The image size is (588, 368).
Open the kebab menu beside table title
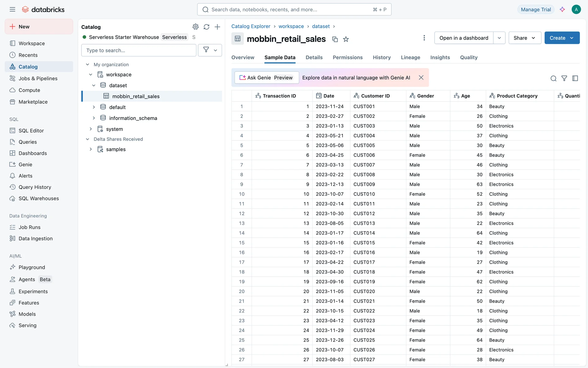[424, 38]
